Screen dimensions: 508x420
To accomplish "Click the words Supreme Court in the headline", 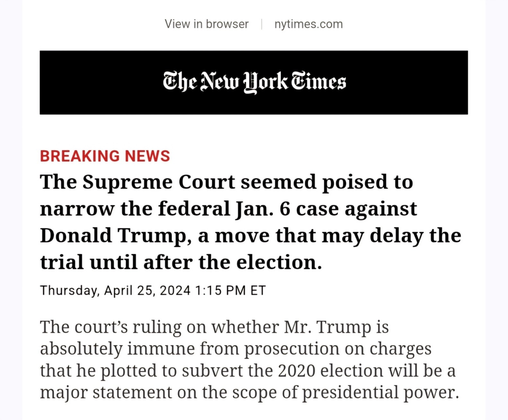I will click(159, 182).
